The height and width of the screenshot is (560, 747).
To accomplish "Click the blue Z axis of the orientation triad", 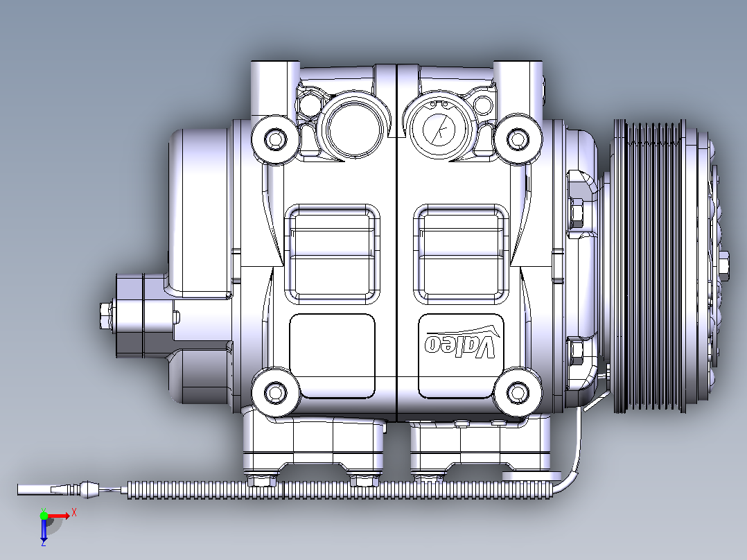I will pyautogui.click(x=44, y=530).
